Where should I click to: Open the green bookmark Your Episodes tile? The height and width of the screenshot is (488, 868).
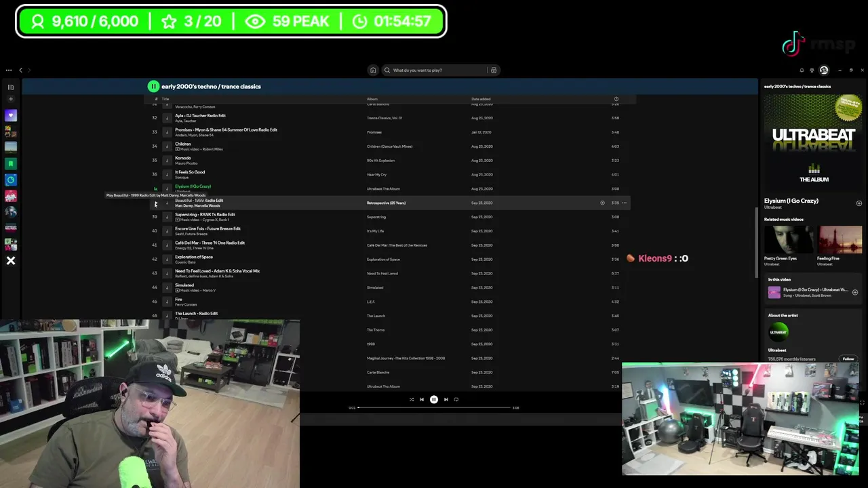pos(11,163)
